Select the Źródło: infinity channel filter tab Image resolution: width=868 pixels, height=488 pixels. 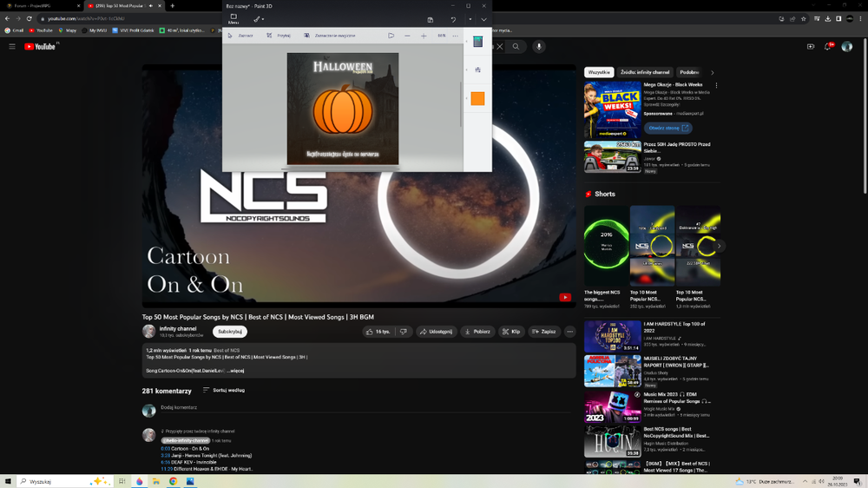(x=645, y=72)
